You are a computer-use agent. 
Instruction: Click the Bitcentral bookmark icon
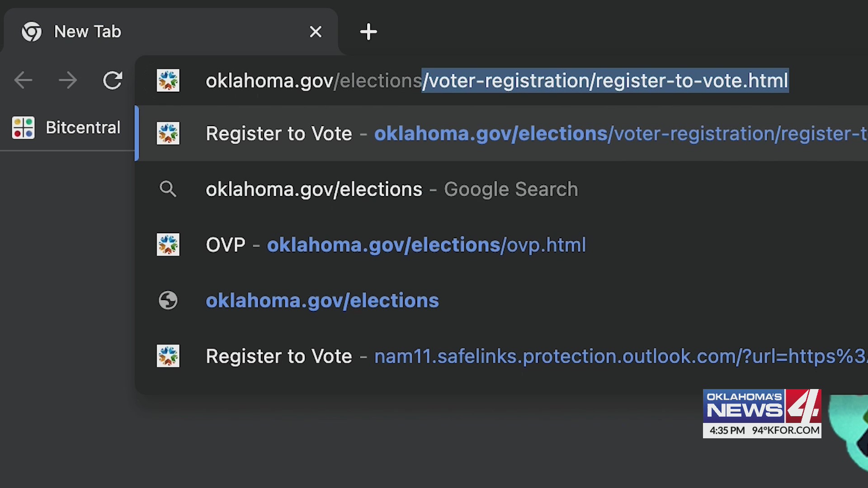[23, 127]
